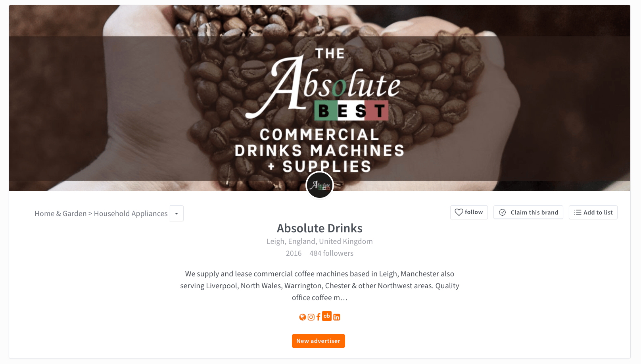641x364 pixels.
Task: Click the coffee beans banner image
Action: tap(320, 98)
